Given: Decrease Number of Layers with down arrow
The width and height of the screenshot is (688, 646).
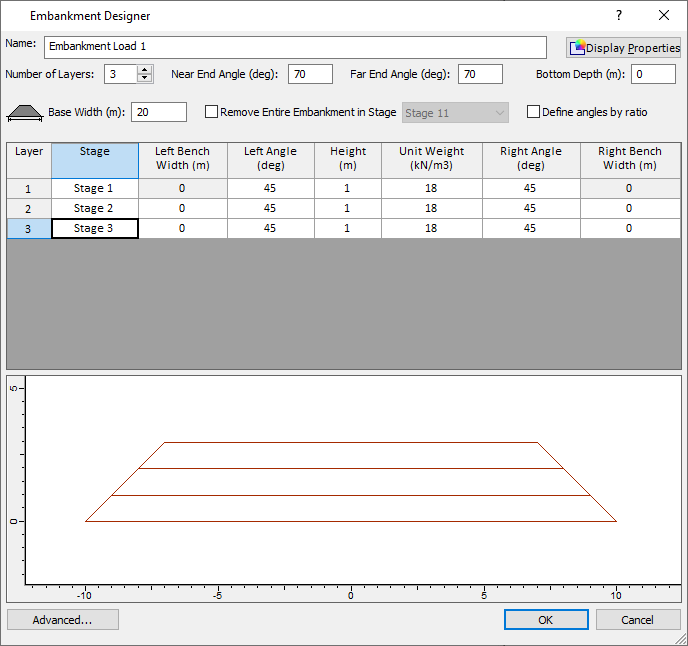Looking at the screenshot, I should pyautogui.click(x=145, y=78).
